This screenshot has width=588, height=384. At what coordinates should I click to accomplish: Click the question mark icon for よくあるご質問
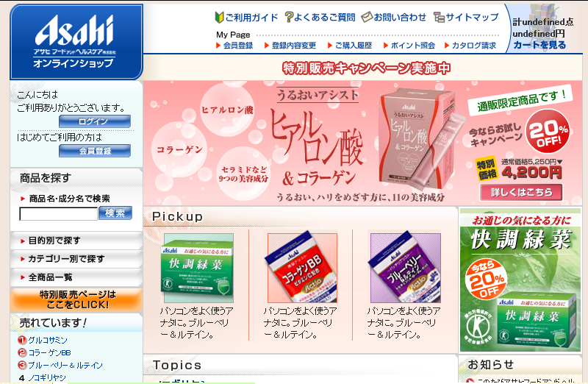point(288,17)
